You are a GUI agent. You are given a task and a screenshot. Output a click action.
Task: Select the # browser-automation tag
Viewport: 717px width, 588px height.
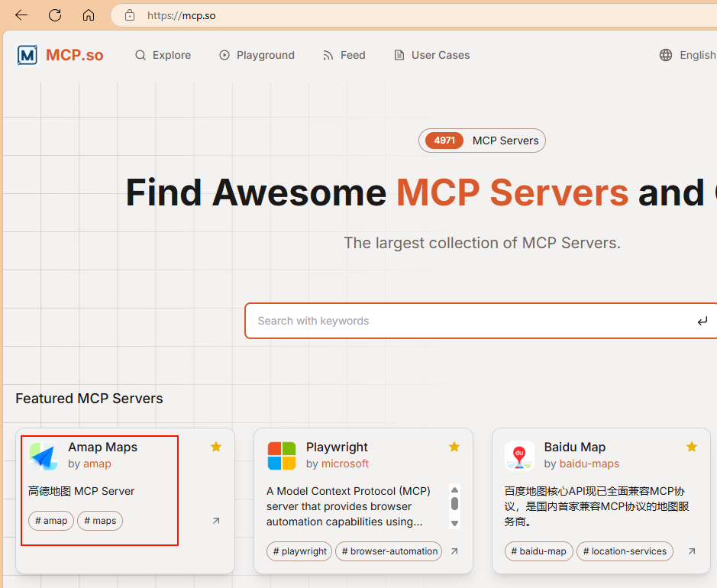(x=389, y=551)
